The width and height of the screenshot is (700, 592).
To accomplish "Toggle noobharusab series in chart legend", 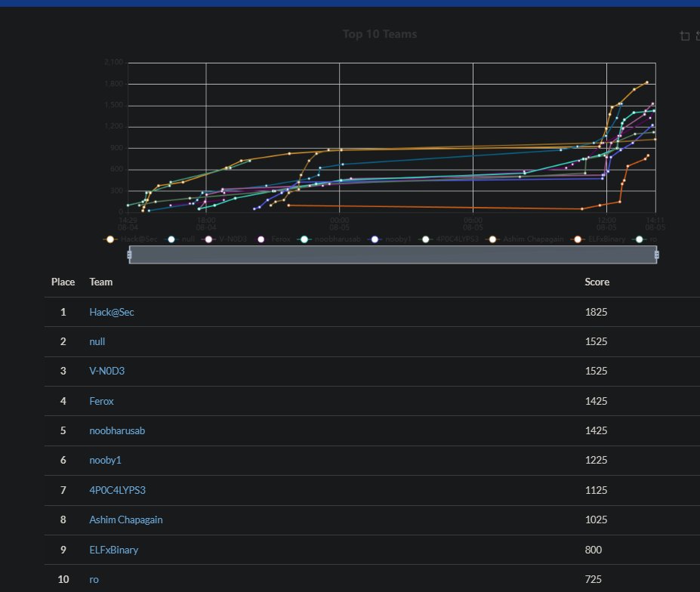I will click(328, 239).
